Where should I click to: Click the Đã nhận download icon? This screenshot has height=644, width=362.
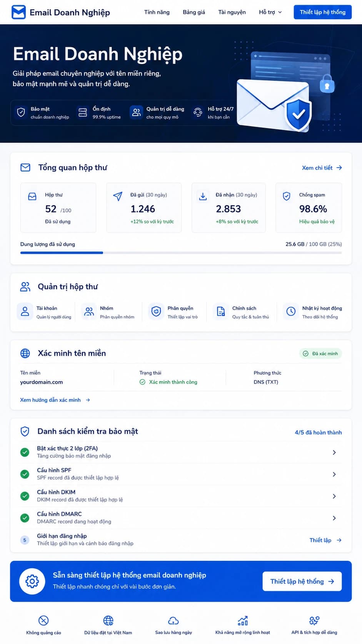203,196
